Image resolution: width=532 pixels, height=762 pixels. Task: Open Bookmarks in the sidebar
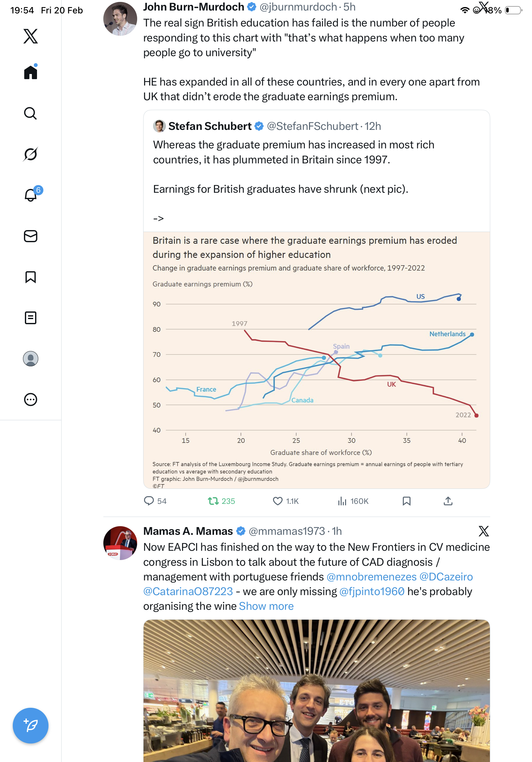point(31,277)
